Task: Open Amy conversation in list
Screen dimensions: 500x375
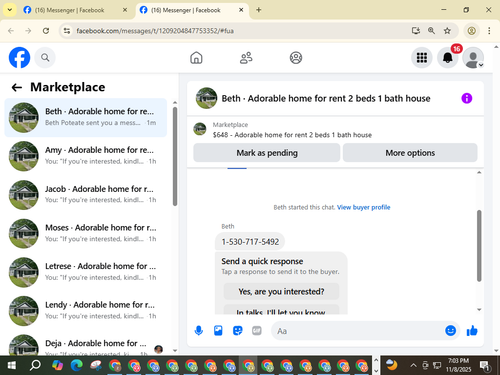Action: tap(86, 156)
